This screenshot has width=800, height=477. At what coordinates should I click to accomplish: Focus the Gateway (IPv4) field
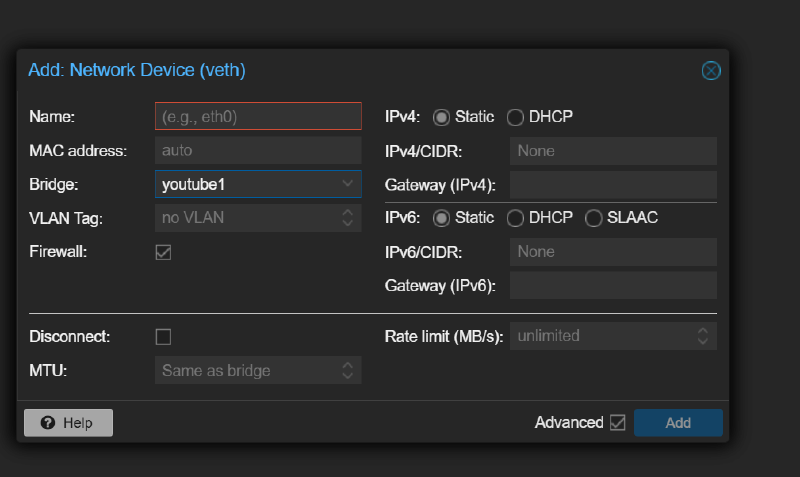612,185
